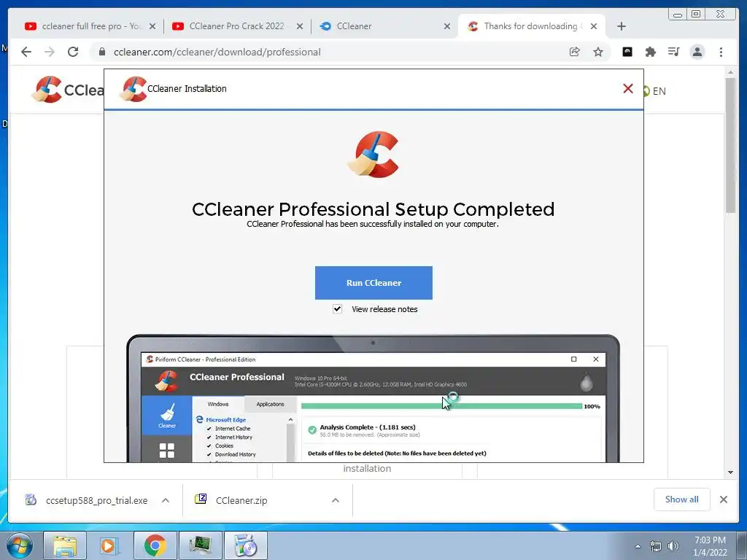Click Show all downloads

tap(682, 499)
